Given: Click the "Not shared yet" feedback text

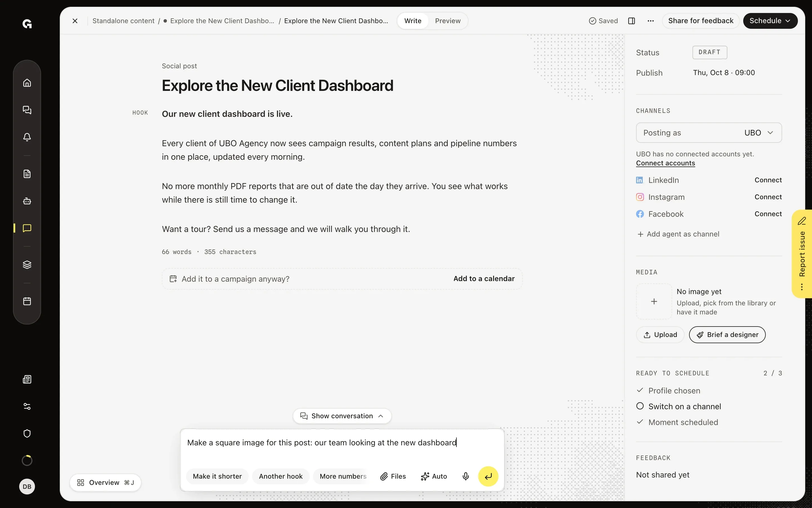Looking at the screenshot, I should 663,475.
